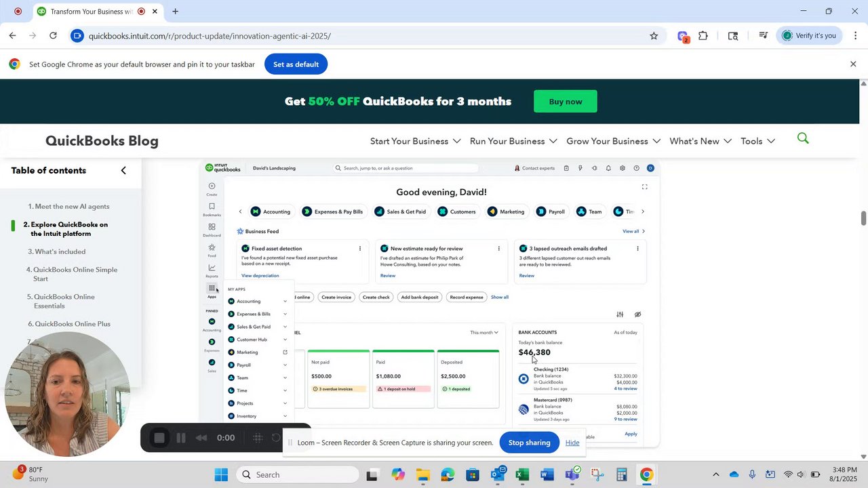Click the Create plus icon in QuickBooks sidebar
868x488 pixels.
tap(212, 186)
